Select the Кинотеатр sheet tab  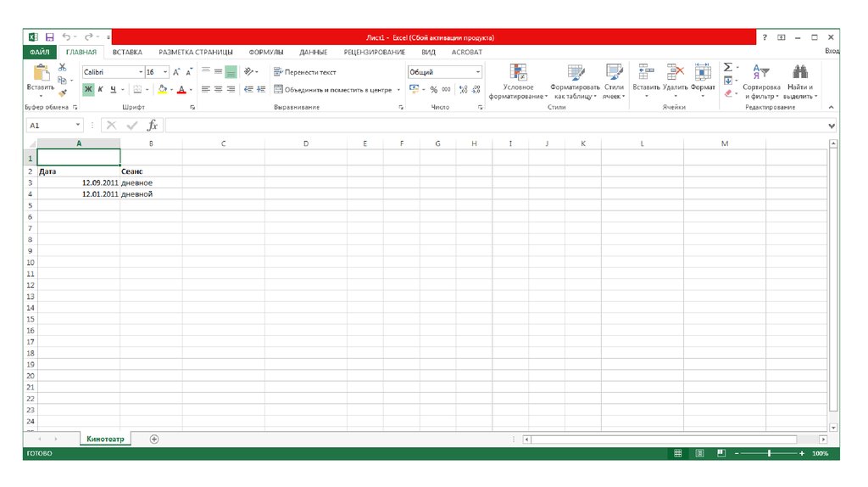click(x=105, y=439)
